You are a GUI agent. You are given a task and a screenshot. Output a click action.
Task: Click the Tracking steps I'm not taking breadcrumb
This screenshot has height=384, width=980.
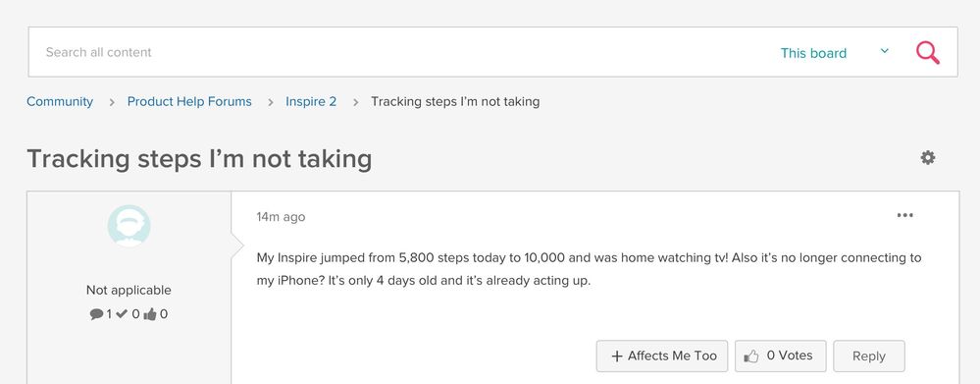[x=455, y=101]
